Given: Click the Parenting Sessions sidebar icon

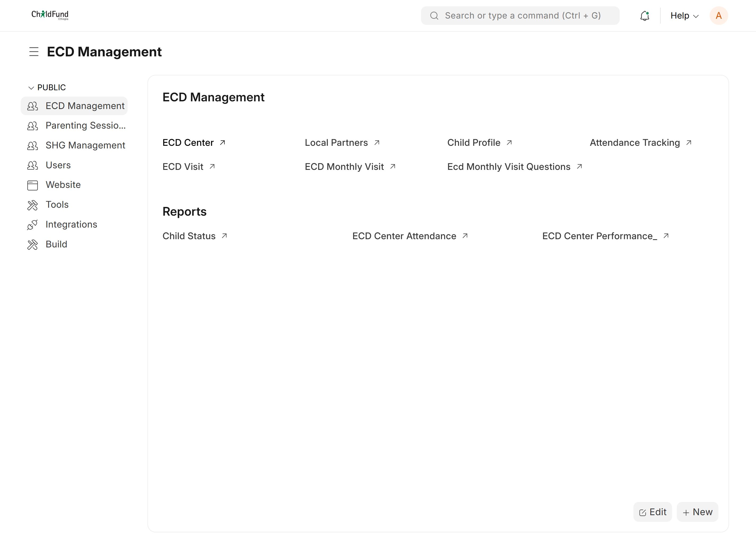Looking at the screenshot, I should pos(33,126).
